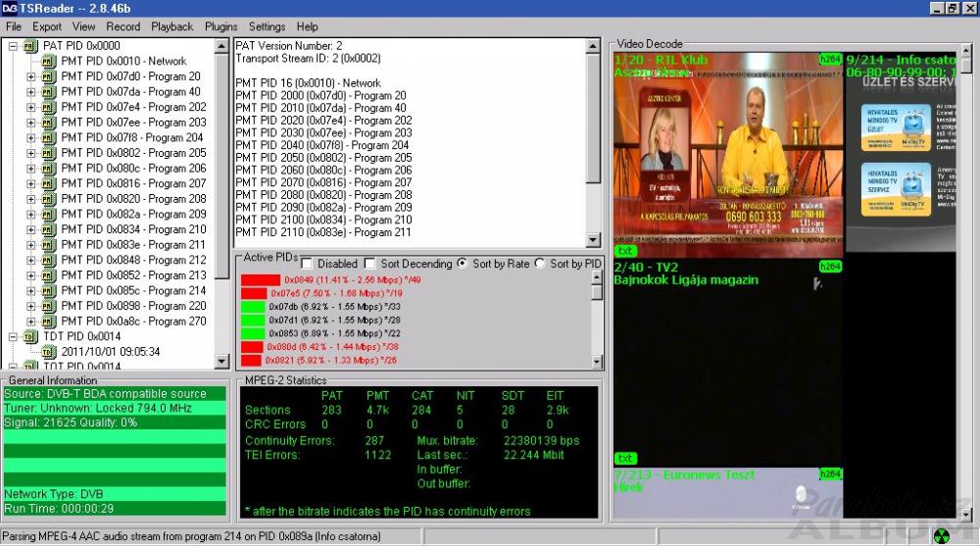Click the PAT PID 0x0000 table icon
Screen dimensions: 980x546
(30, 46)
